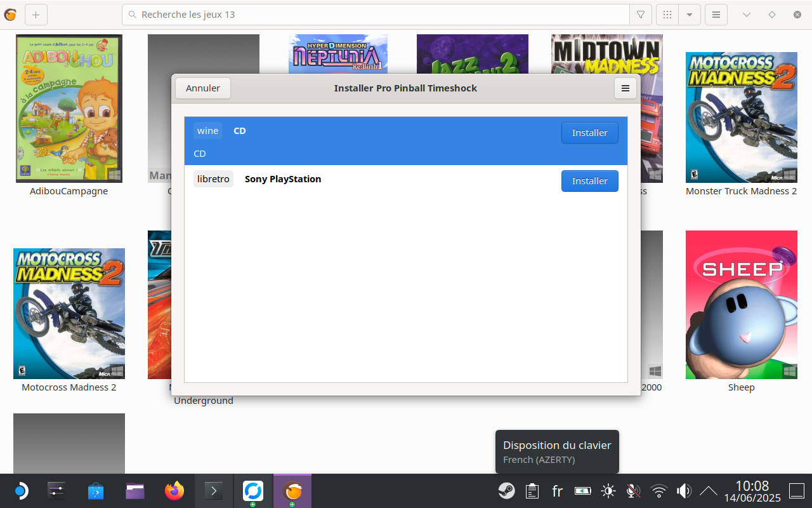Click the show desktop button
This screenshot has height=508, width=812.
click(x=797, y=491)
